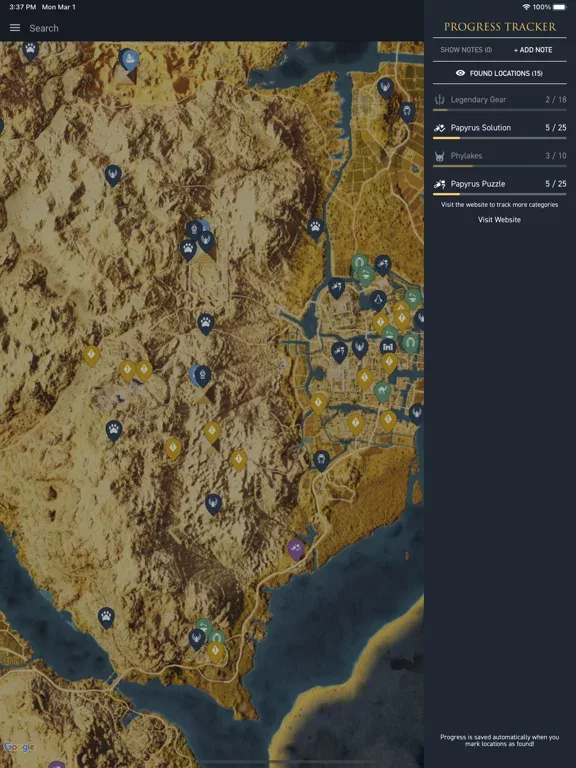Select papyrus marker left of city eagle marker

click(x=339, y=352)
